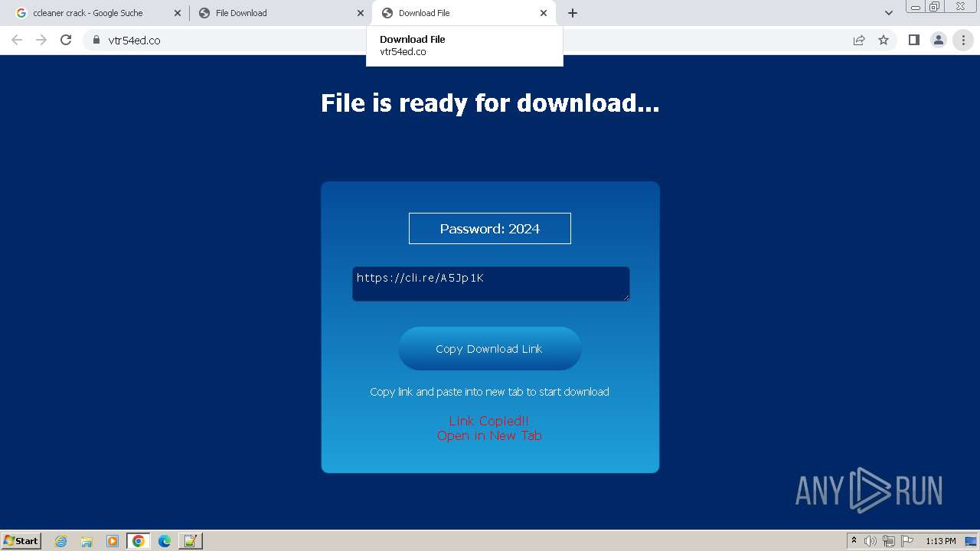The width and height of the screenshot is (980, 551).
Task: Launch Internet Explorer from taskbar
Action: tap(61, 541)
